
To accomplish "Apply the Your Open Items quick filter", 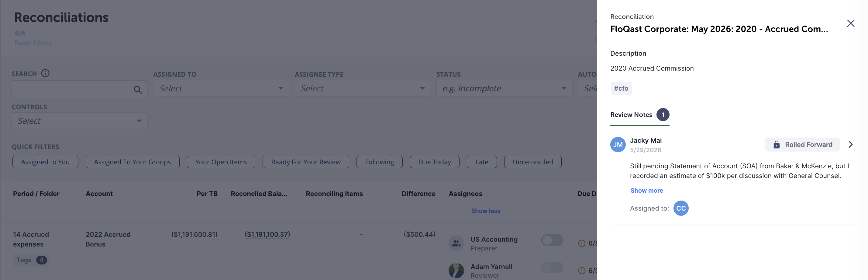I will (221, 162).
